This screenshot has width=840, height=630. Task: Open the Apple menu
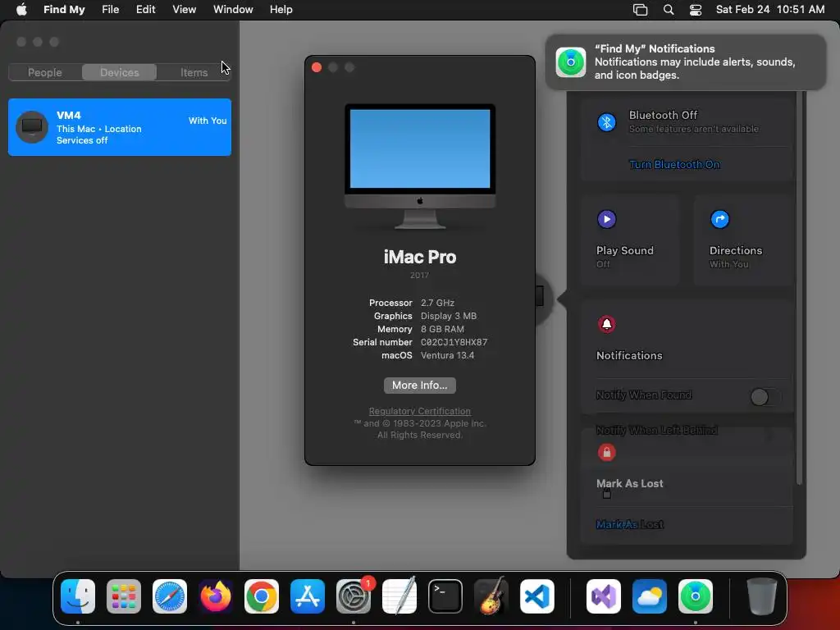coord(21,9)
